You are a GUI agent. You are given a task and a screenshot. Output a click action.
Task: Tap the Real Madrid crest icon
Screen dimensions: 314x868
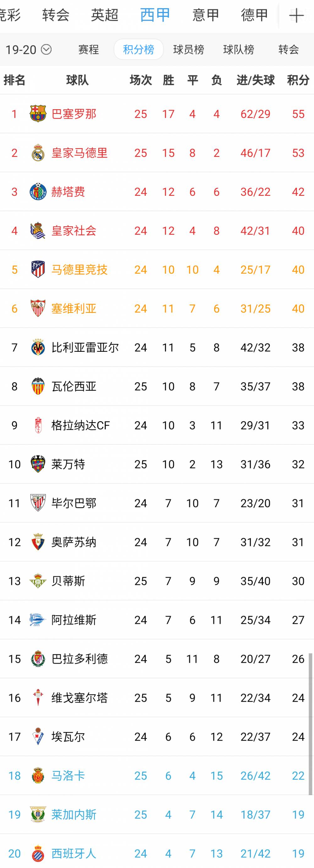click(x=38, y=153)
